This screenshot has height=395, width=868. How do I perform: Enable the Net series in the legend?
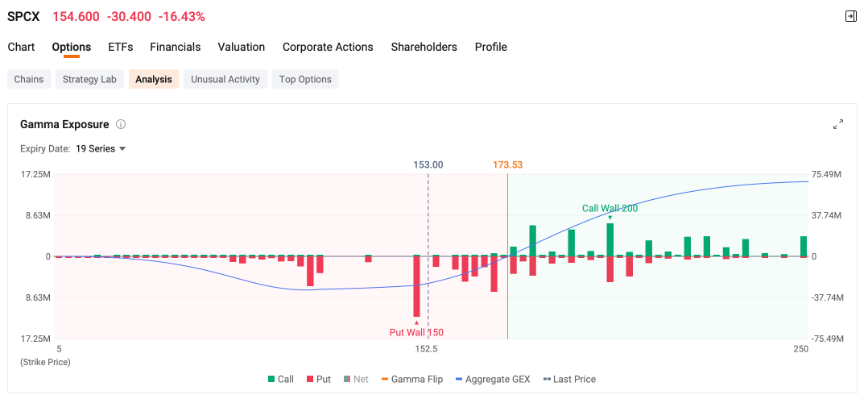[x=356, y=380]
